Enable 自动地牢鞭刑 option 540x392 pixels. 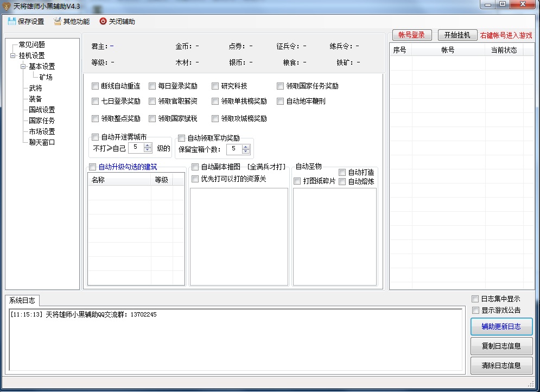(280, 102)
